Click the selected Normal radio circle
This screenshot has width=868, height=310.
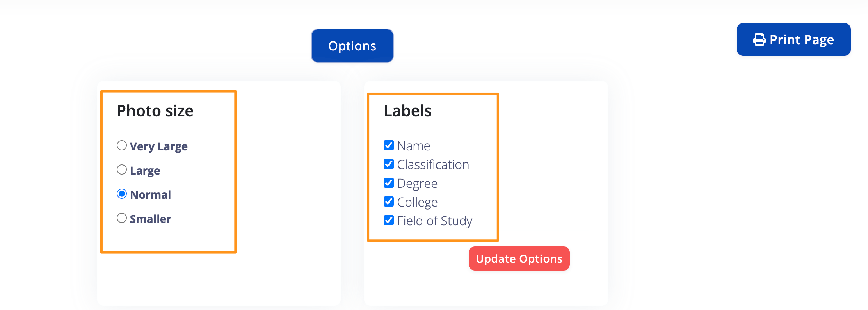pos(122,194)
